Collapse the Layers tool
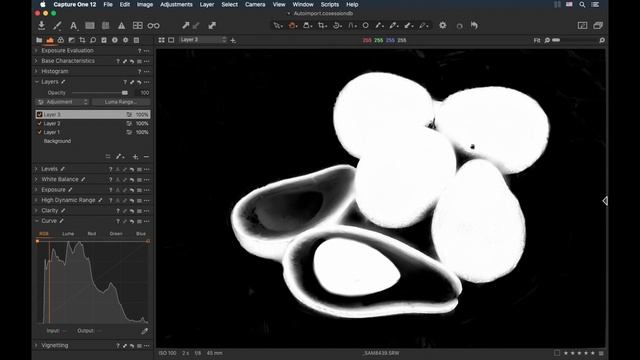Viewport: 640px width, 360px height. (36, 82)
